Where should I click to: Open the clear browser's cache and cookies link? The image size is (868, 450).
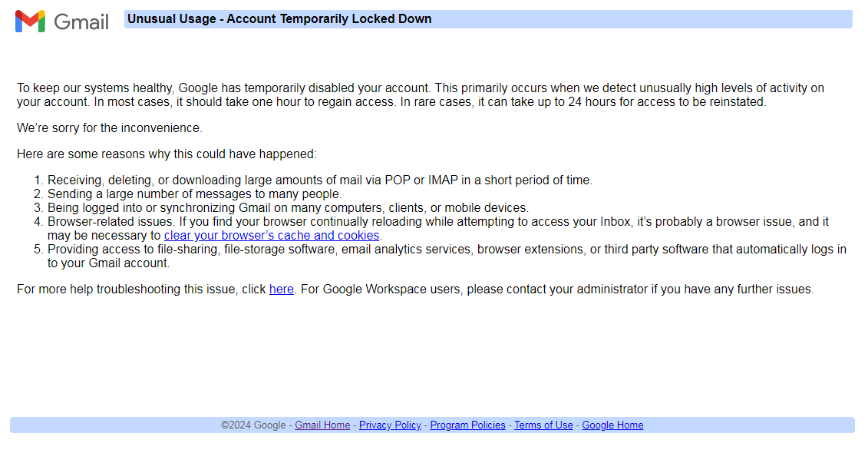pyautogui.click(x=272, y=236)
